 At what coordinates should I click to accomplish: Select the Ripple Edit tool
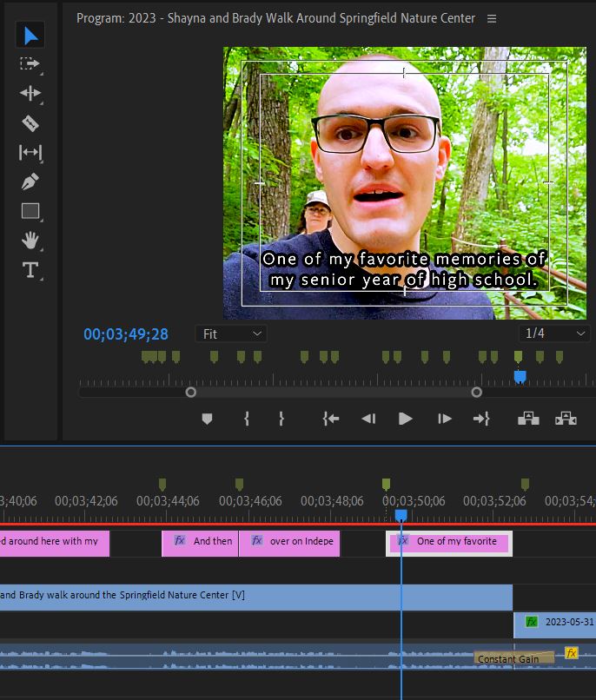(30, 93)
